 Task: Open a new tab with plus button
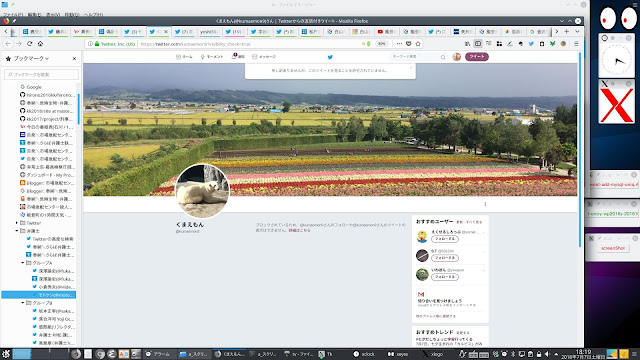[567, 31]
